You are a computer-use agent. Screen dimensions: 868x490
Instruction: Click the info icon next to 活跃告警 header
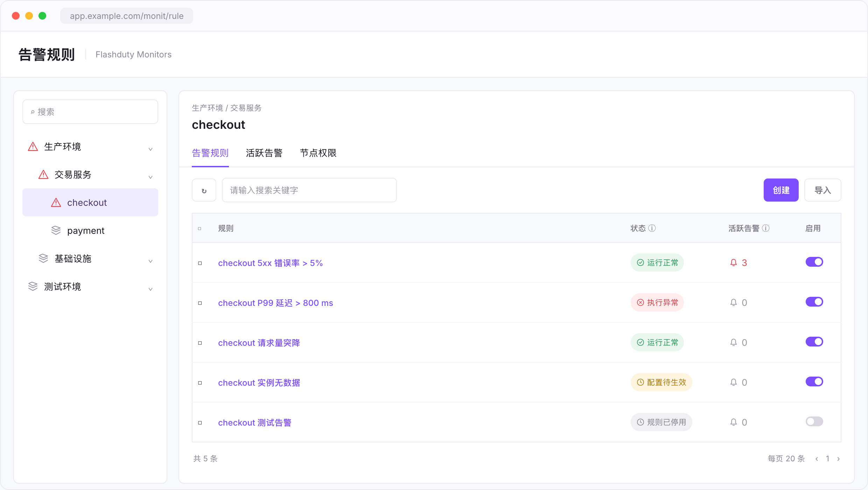click(x=766, y=229)
